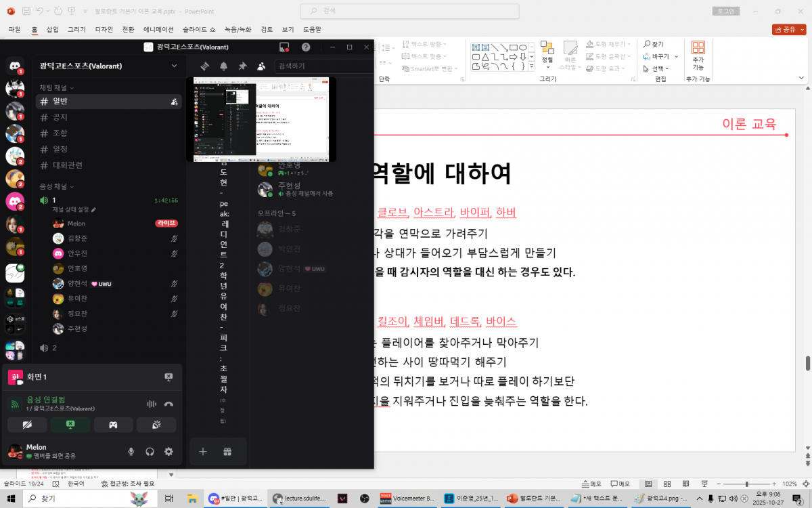Open the pinned messages icon
This screenshot has height=508, width=812.
[242, 66]
